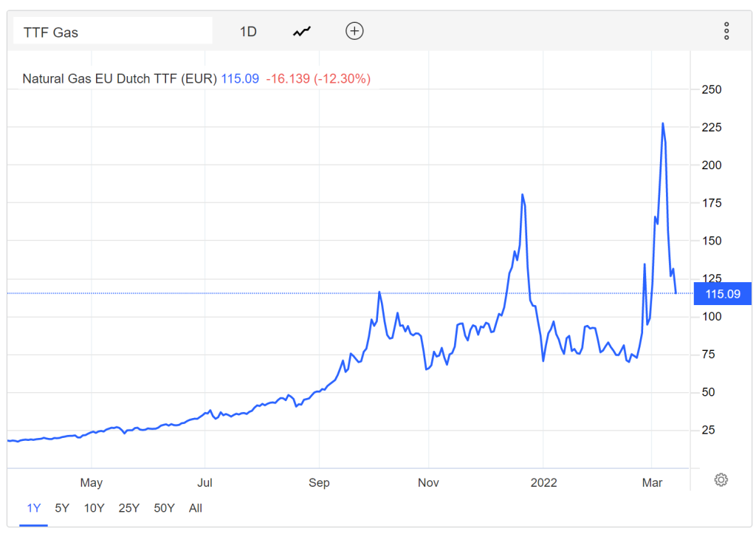Switch to the 5Y time range

pos(62,508)
